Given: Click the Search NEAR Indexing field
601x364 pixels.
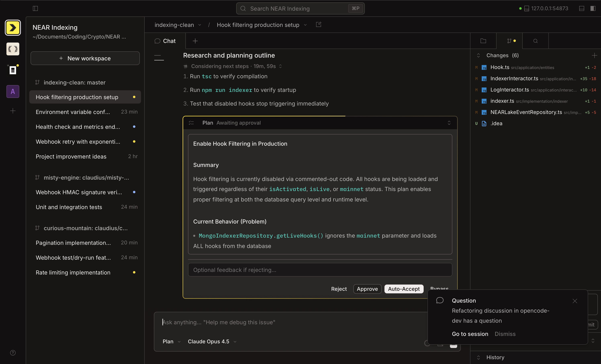Looking at the screenshot, I should coord(300,8).
